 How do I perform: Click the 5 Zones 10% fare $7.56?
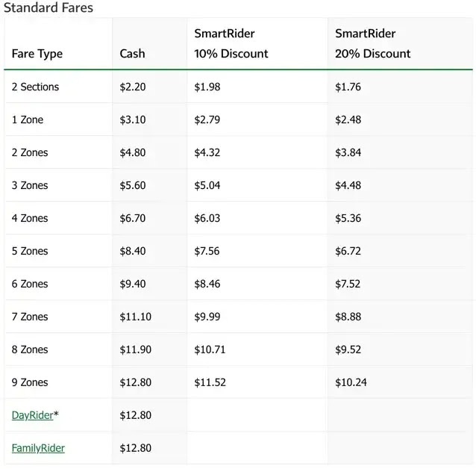(x=207, y=251)
